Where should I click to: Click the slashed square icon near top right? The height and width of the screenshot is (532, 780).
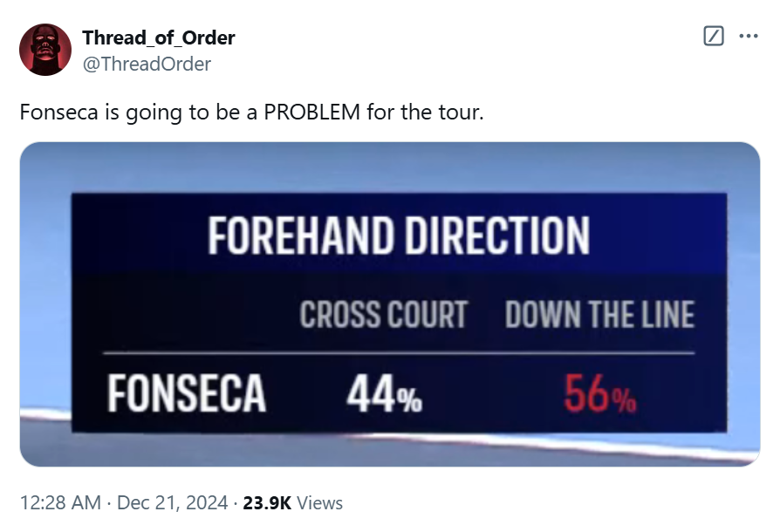(713, 37)
